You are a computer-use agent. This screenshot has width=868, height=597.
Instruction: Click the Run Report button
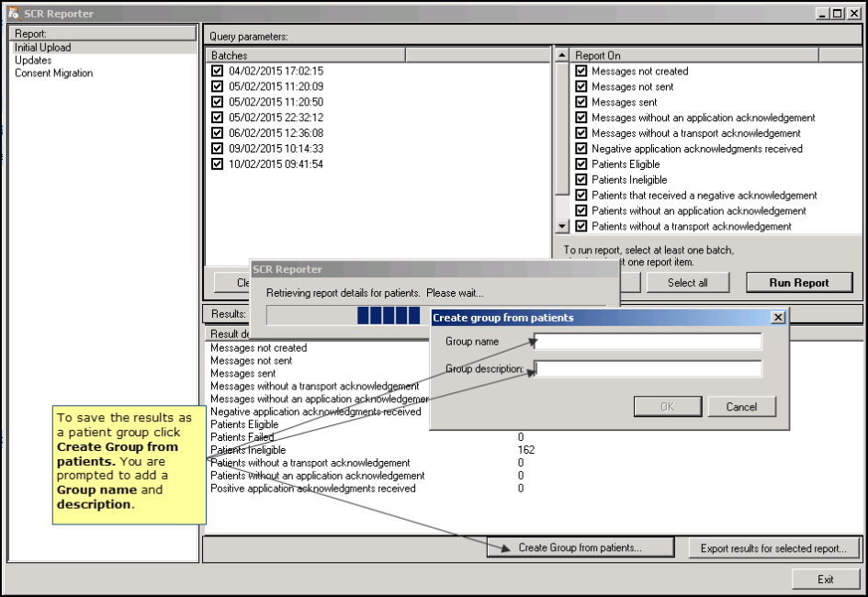click(798, 283)
